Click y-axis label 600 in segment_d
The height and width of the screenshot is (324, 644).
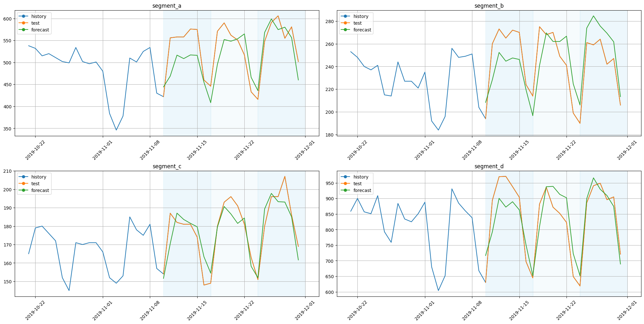coord(330,292)
